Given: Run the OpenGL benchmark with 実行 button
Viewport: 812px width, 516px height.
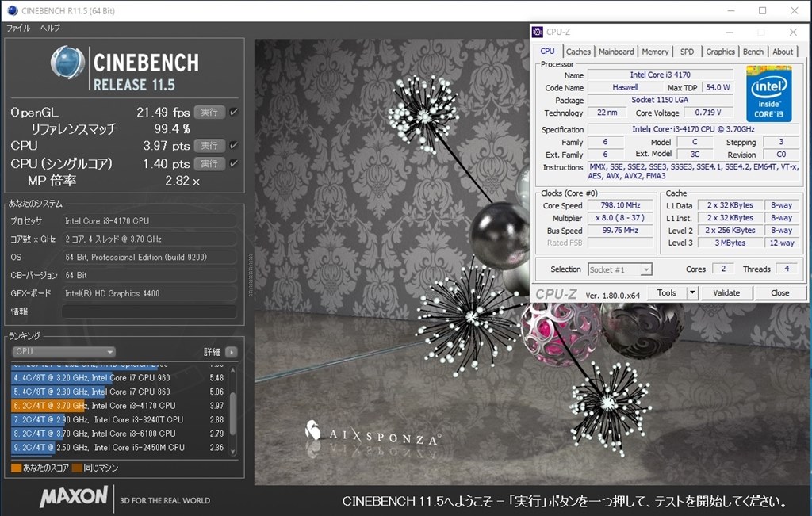Looking at the screenshot, I should coord(209,113).
